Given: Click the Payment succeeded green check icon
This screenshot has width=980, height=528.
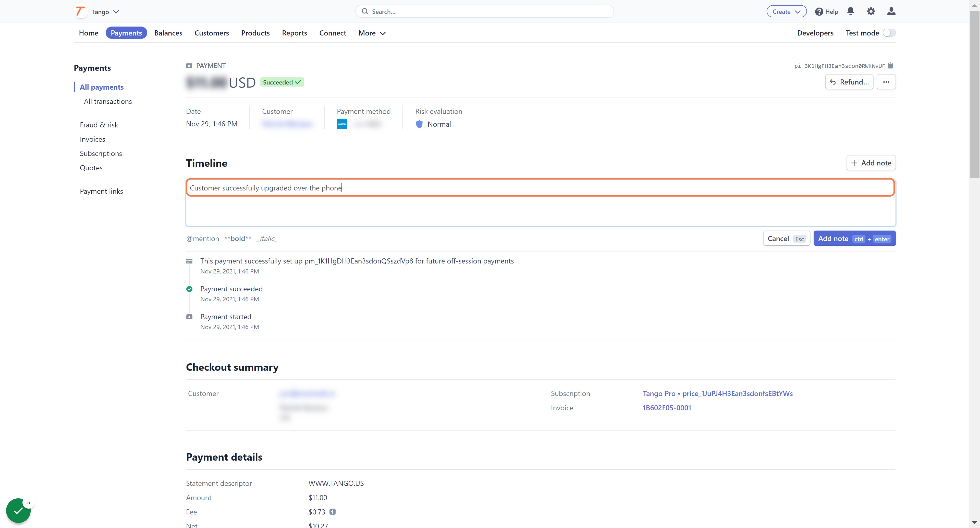Looking at the screenshot, I should pyautogui.click(x=189, y=289).
